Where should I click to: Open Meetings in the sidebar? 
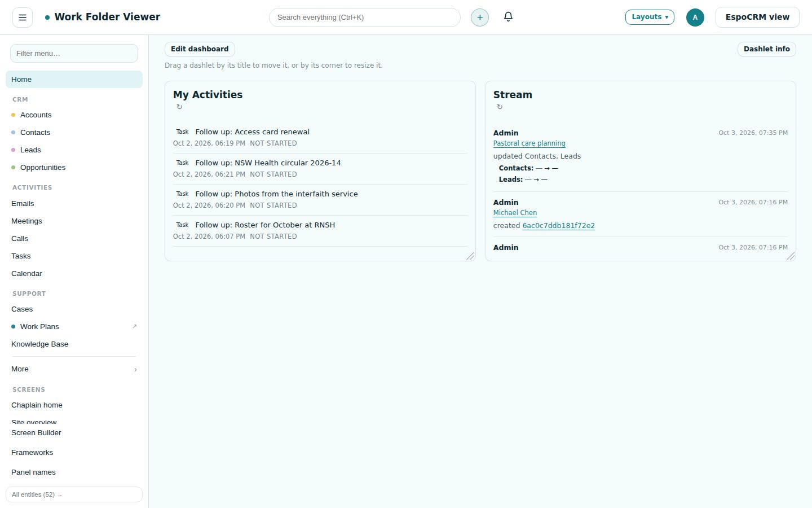74,221
